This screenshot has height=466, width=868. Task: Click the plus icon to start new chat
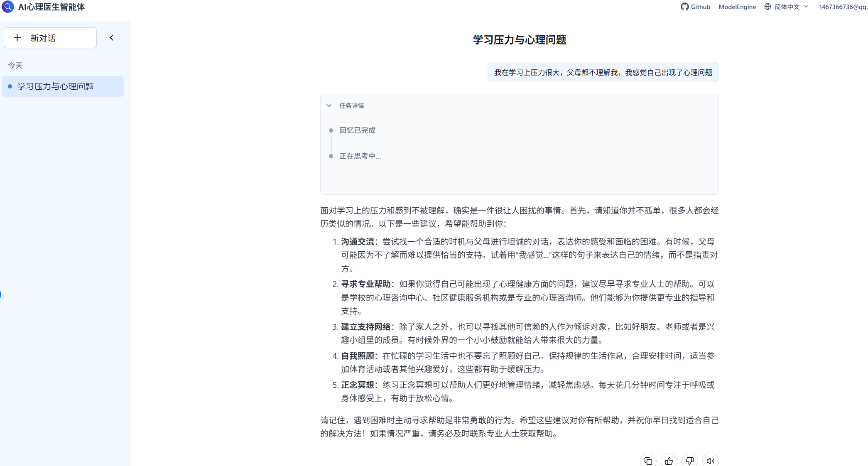tap(17, 37)
